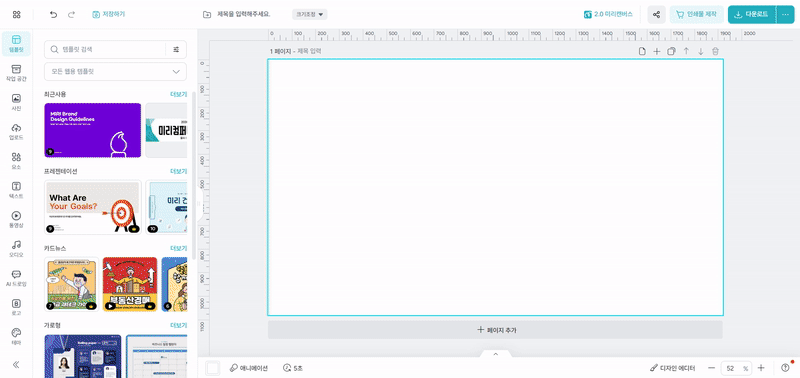
Task: Open the 작업 공간 sidebar tab
Action: pyautogui.click(x=16, y=73)
